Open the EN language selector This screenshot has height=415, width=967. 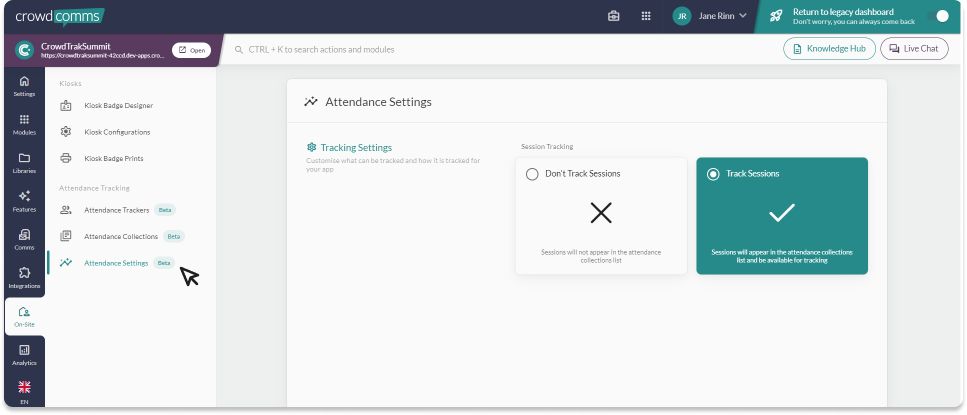[x=24, y=392]
